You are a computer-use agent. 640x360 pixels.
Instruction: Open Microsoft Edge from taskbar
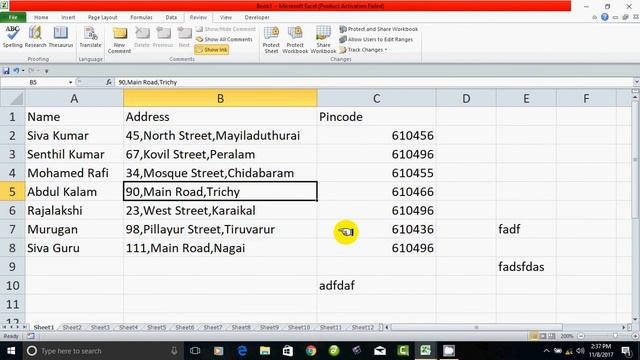coord(242,351)
